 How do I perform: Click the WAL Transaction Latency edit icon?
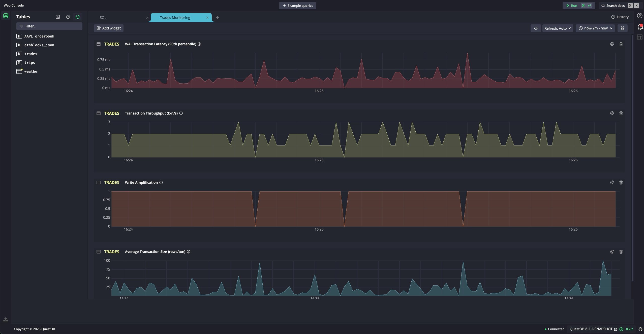click(612, 44)
